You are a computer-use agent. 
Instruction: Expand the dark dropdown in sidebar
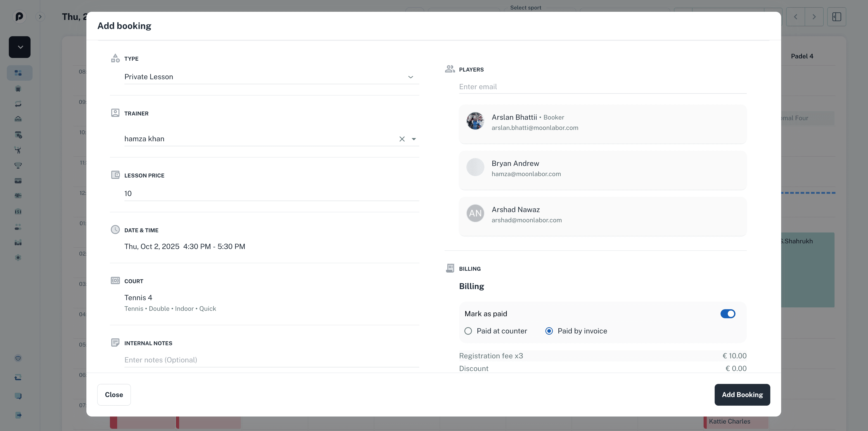19,47
